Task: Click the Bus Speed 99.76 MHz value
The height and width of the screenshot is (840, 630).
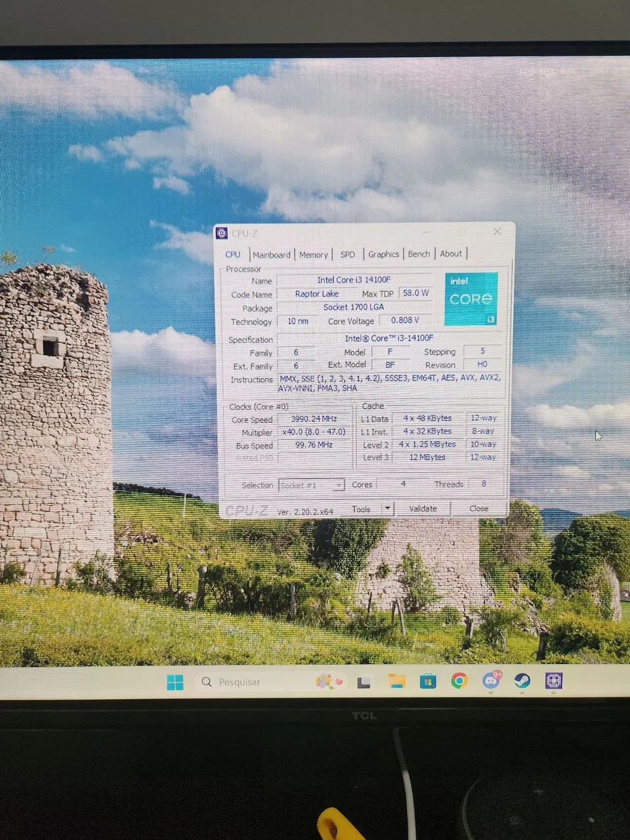Action: click(x=314, y=445)
